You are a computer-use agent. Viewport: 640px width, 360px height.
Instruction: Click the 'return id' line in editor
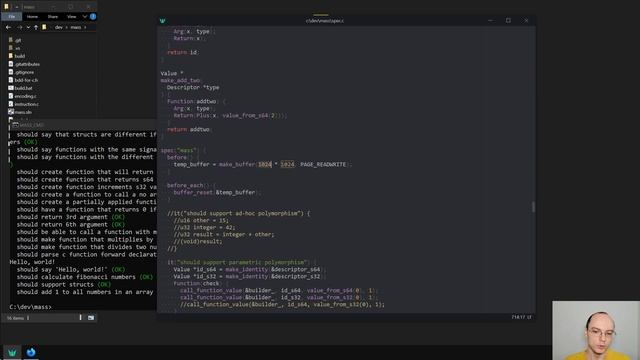click(182, 52)
